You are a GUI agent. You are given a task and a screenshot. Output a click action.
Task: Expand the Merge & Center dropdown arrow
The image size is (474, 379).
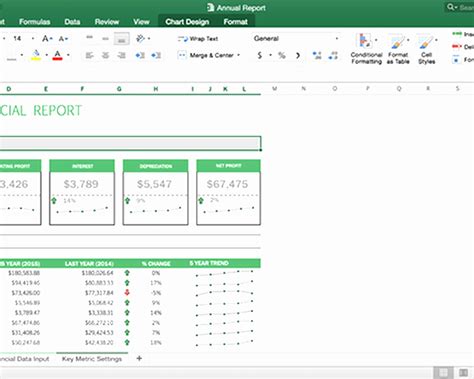point(238,55)
